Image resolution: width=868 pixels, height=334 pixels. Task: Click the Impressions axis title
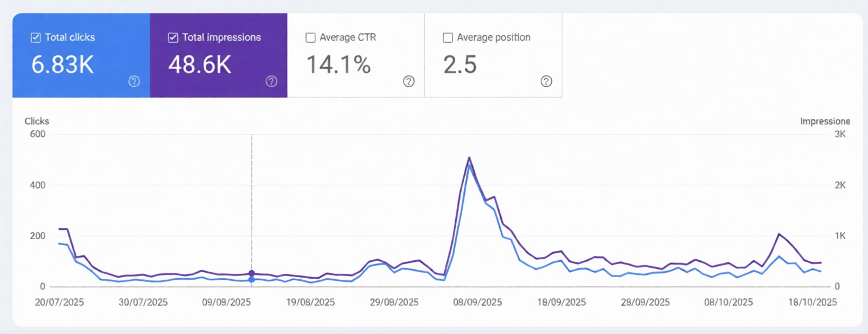pos(825,121)
